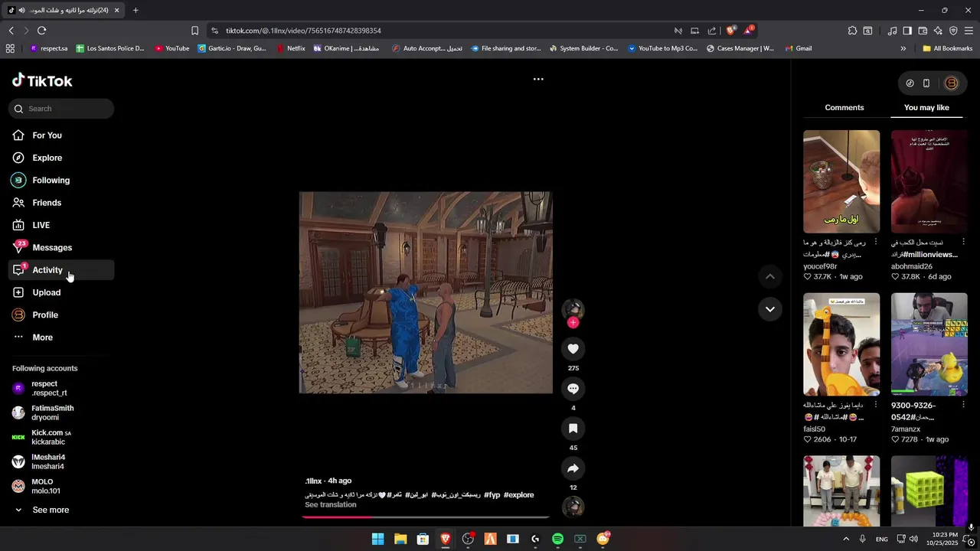980x551 pixels.
Task: Open File Explorer from taskbar
Action: (400, 539)
